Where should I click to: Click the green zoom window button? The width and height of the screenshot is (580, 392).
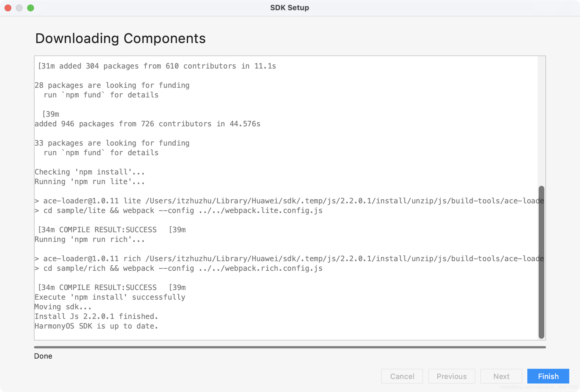coord(31,8)
